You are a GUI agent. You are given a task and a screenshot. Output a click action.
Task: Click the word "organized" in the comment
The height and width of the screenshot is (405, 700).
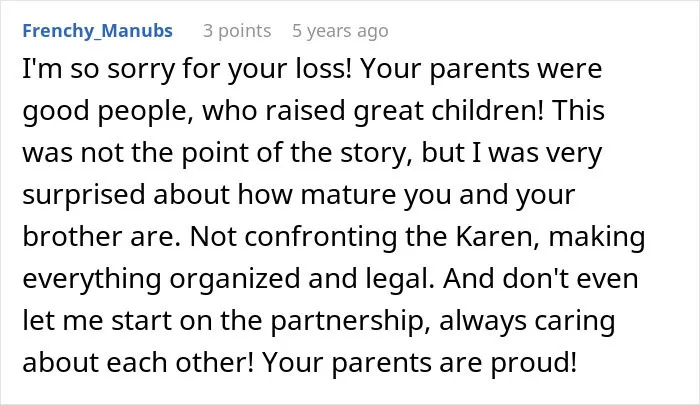coord(235,279)
